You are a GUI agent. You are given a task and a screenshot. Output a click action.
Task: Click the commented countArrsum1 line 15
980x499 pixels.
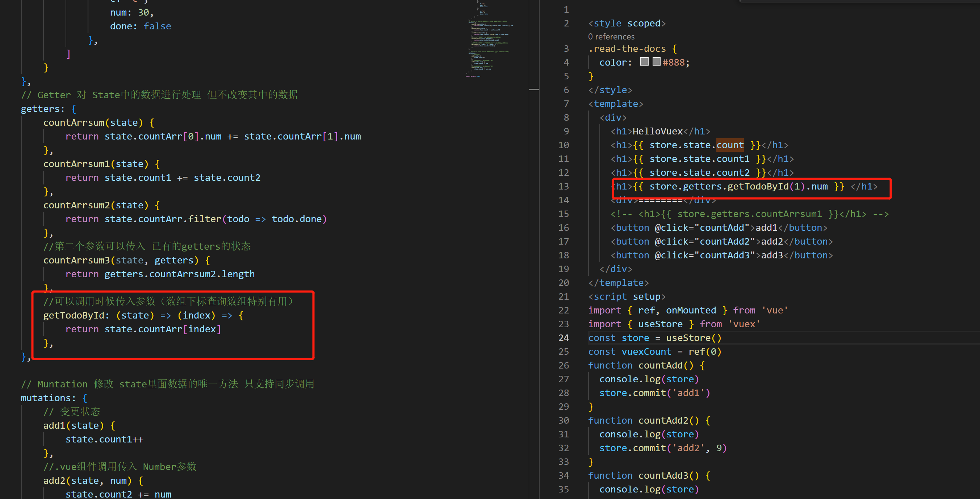coord(749,214)
